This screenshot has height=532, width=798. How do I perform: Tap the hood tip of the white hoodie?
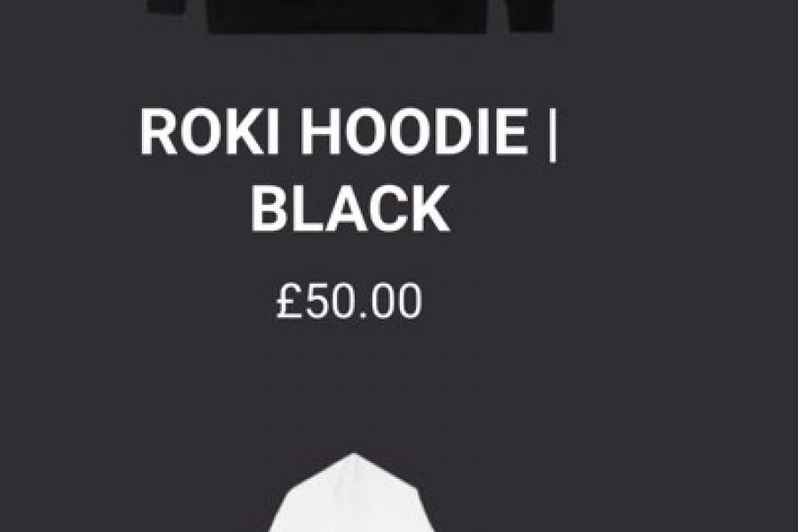point(354,458)
